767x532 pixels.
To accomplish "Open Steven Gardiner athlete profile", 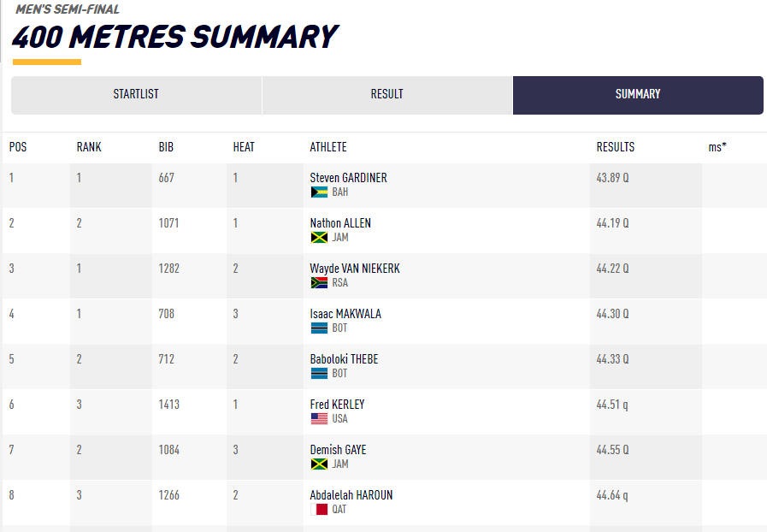I will coord(348,178).
